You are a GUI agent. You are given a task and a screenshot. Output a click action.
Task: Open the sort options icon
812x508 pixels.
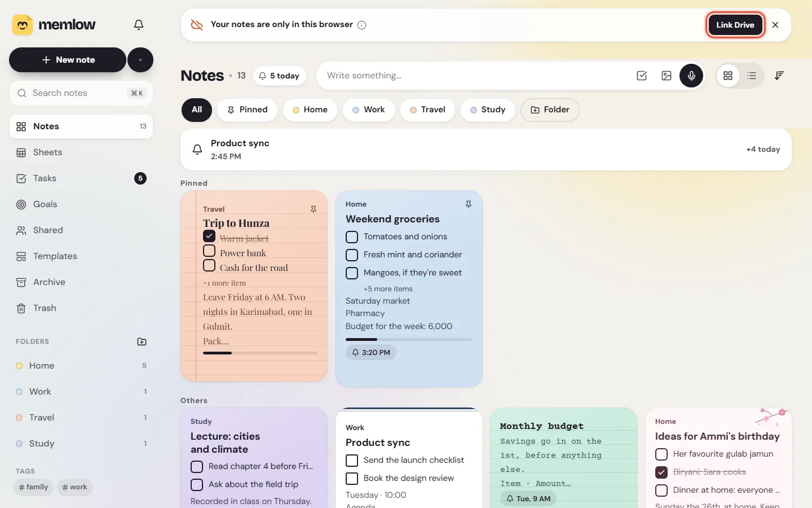tap(779, 76)
